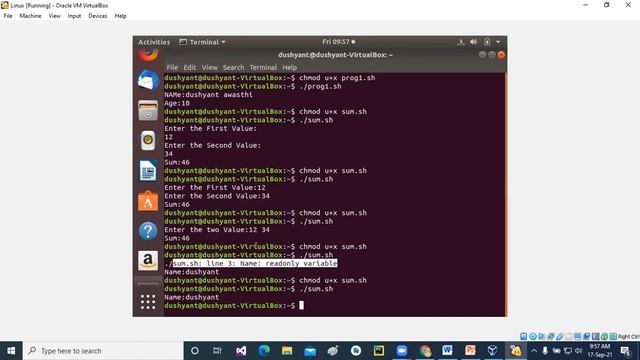The image size is (640, 360).
Task: Open the Windows clock showing 9:57 AM
Action: pos(600,351)
